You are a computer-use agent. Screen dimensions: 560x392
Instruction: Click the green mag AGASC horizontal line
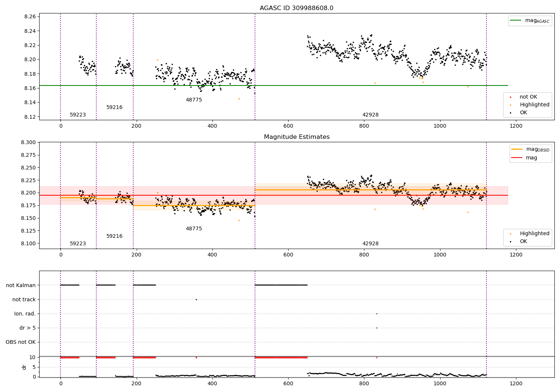click(x=273, y=85)
